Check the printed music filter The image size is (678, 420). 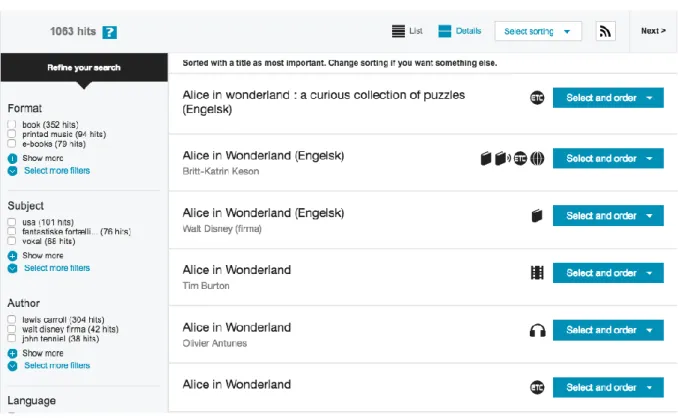(x=12, y=134)
